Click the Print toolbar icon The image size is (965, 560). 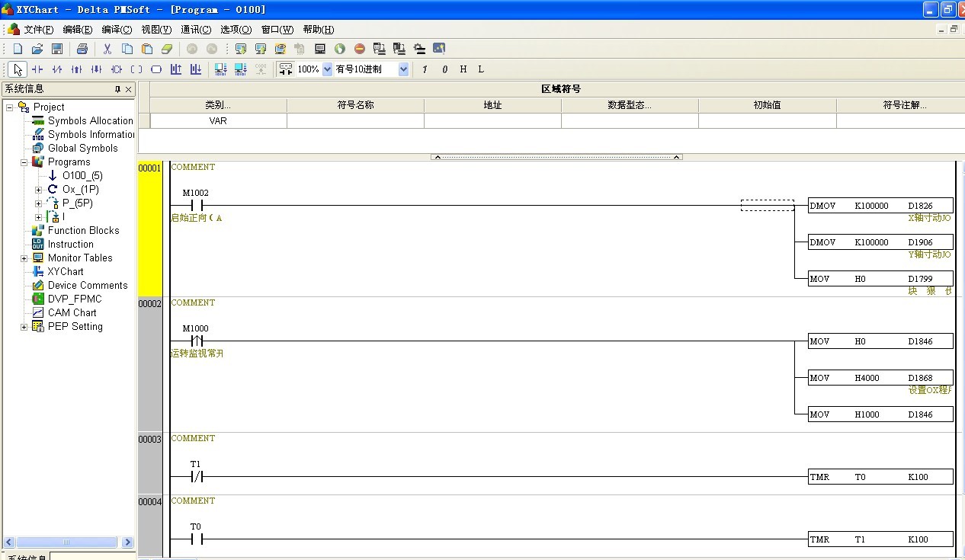pos(82,49)
